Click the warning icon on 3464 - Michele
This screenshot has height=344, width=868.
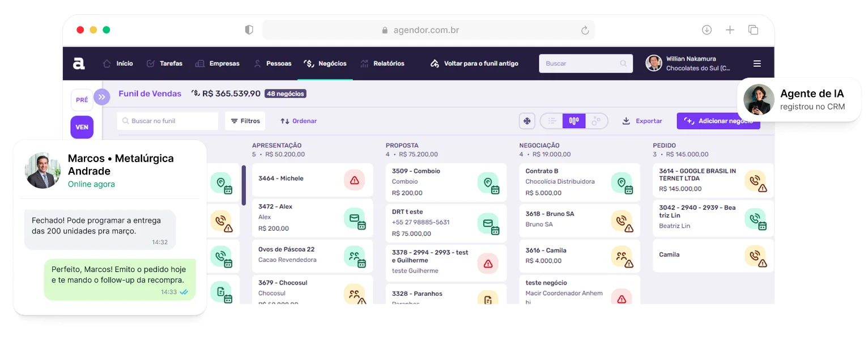355,180
